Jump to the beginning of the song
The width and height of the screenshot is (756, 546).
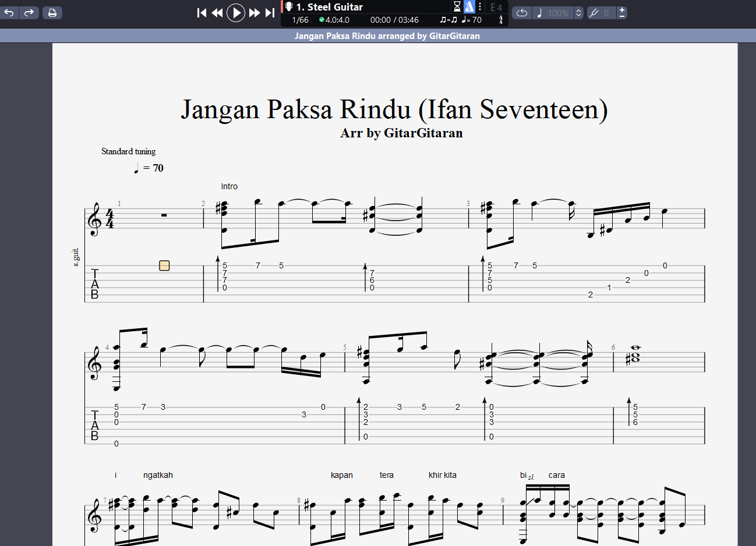(x=202, y=13)
